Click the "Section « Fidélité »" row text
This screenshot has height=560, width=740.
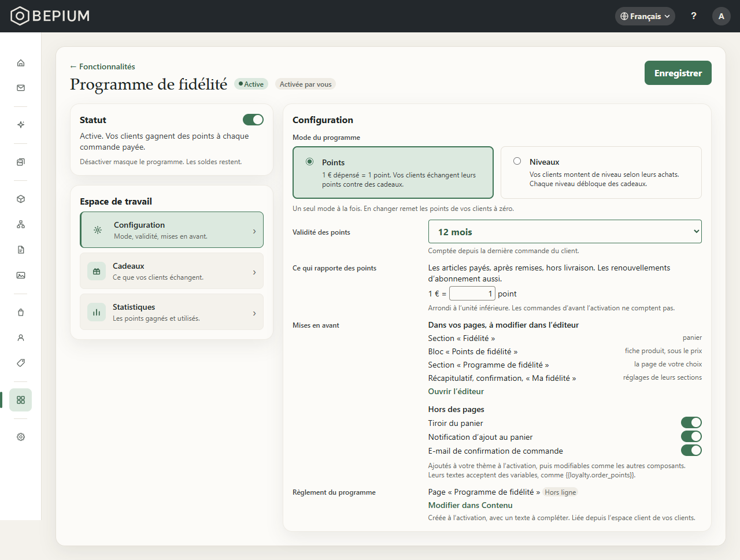(x=461, y=338)
